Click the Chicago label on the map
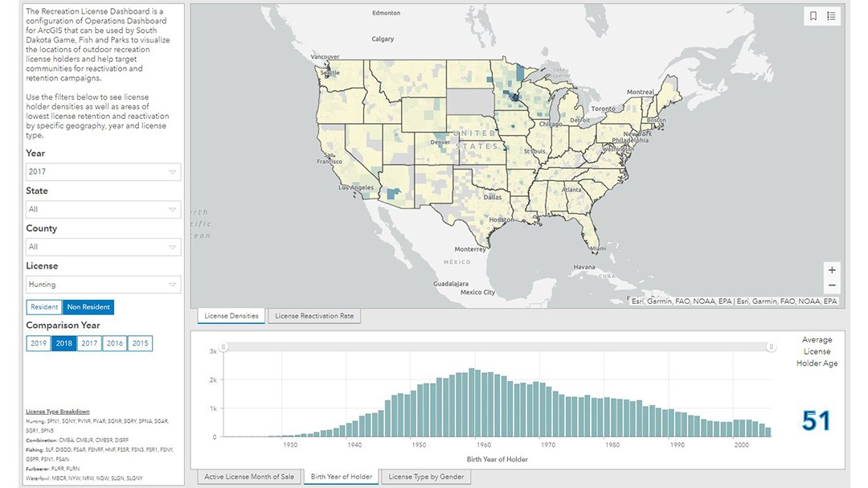The image size is (868, 488). (x=551, y=124)
